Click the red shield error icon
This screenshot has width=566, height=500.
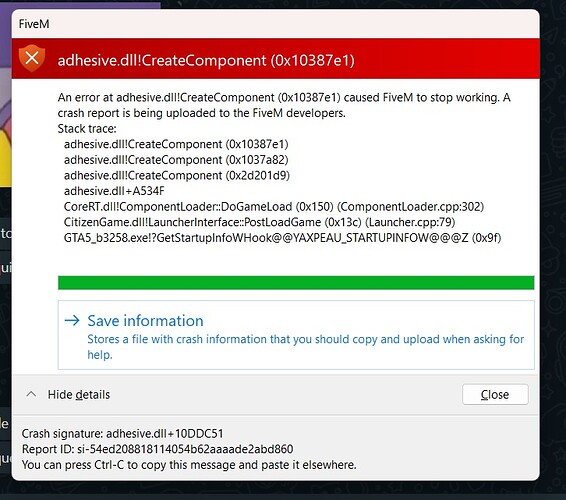coord(32,58)
